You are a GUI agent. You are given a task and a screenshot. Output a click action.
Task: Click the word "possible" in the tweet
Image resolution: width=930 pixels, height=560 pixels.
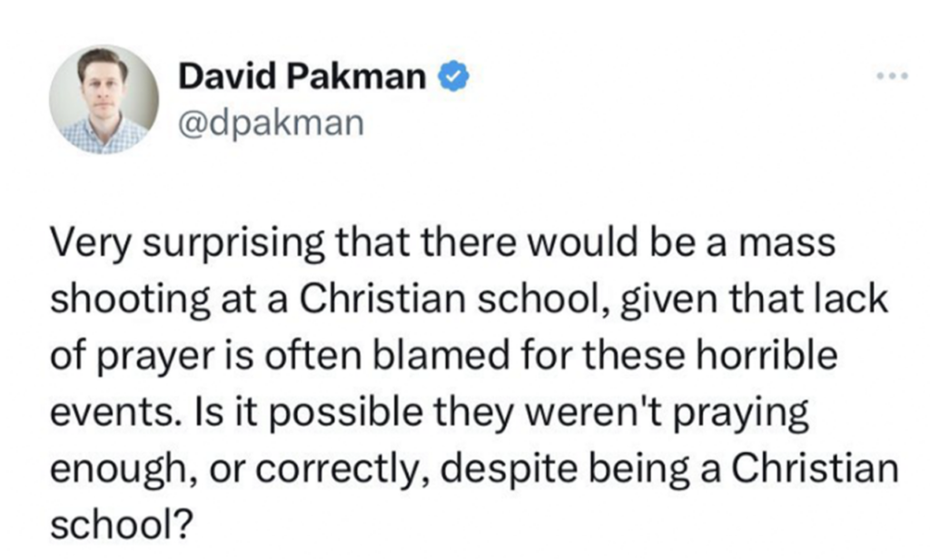coord(346,413)
